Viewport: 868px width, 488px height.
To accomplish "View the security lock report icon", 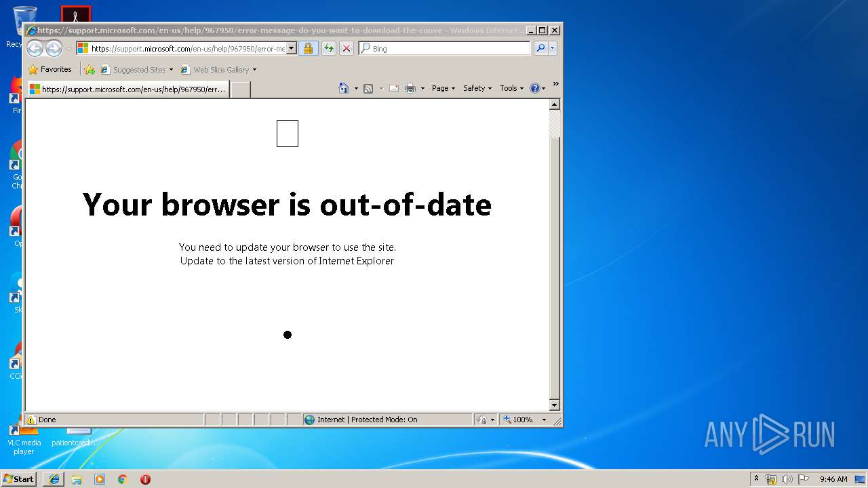I will click(308, 48).
